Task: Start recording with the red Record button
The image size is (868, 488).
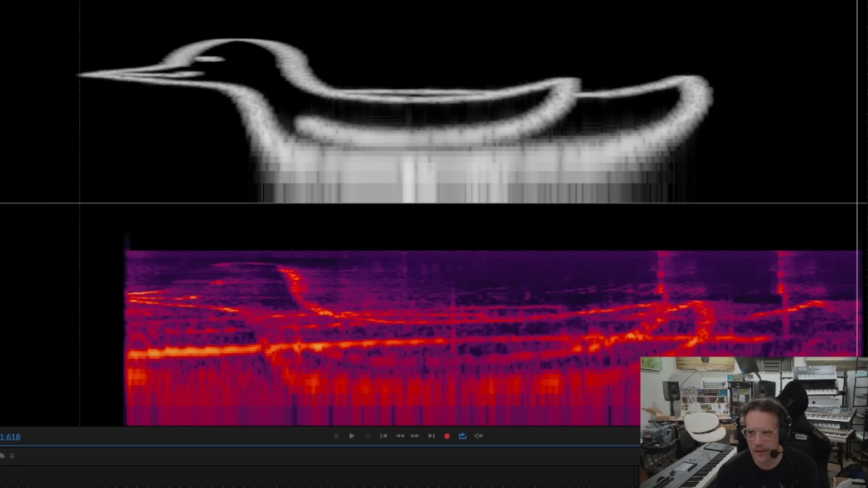Action: click(x=447, y=436)
